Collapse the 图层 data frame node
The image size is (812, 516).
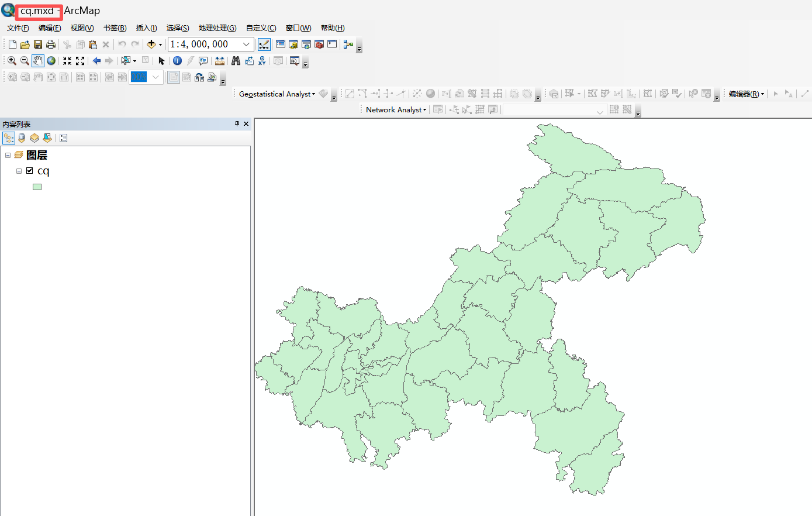coord(8,155)
